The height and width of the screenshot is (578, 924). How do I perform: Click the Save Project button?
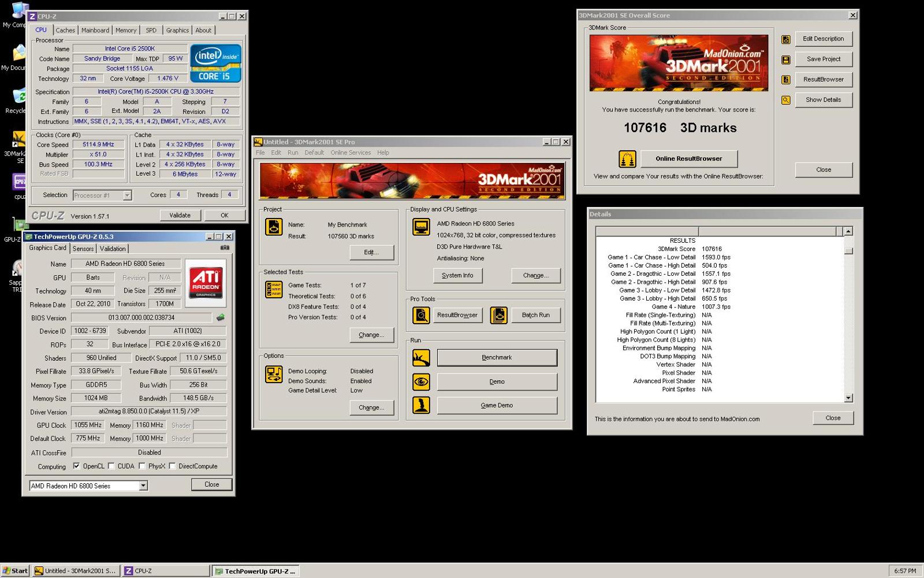tap(824, 59)
